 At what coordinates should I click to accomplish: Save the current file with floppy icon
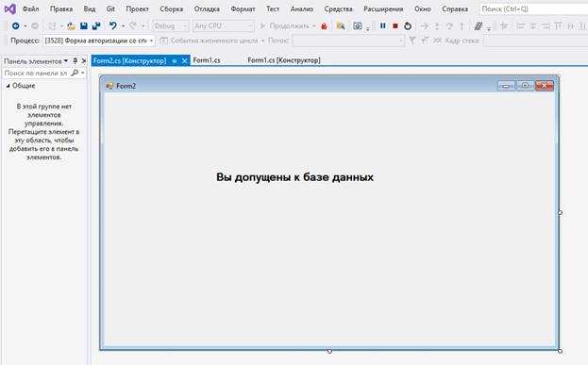(x=84, y=25)
